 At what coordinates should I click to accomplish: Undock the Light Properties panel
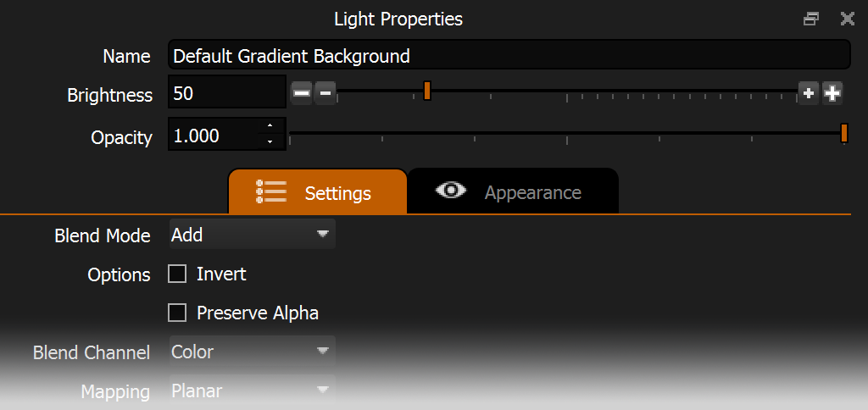(812, 19)
